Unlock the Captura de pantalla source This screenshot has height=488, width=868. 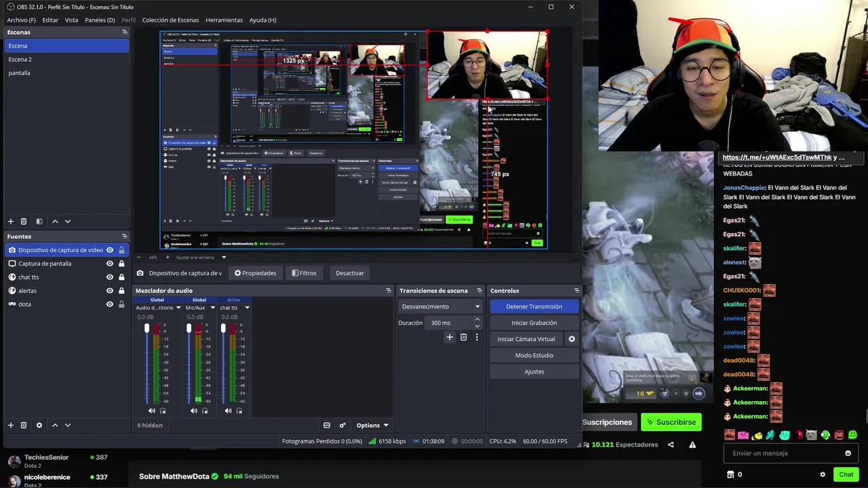(121, 263)
